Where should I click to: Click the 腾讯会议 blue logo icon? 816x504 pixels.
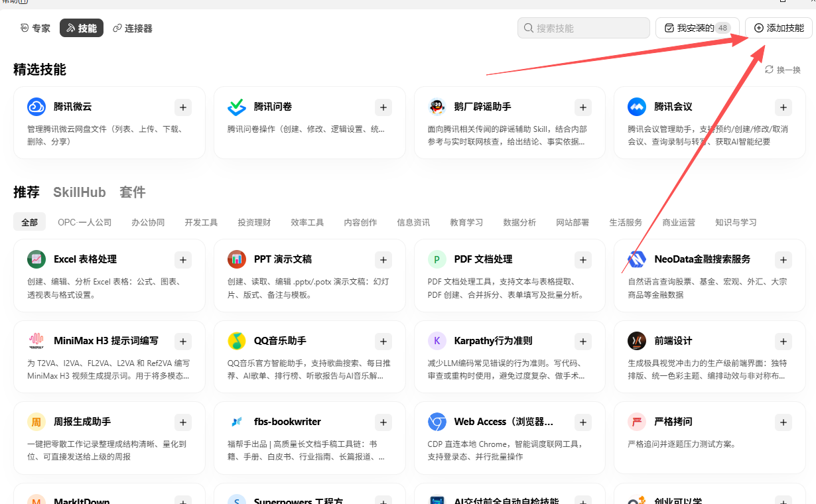tap(637, 107)
